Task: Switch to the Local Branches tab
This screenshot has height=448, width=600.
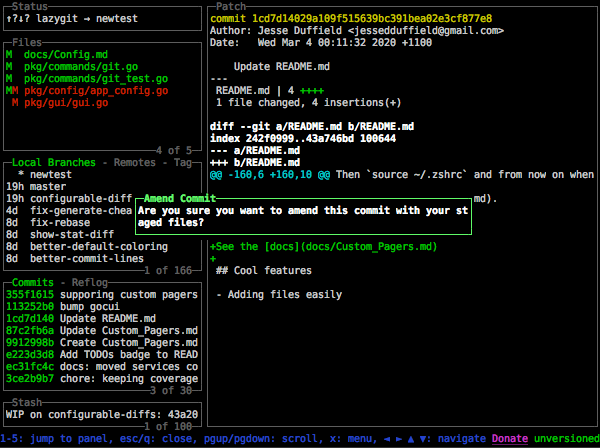Action: point(54,162)
